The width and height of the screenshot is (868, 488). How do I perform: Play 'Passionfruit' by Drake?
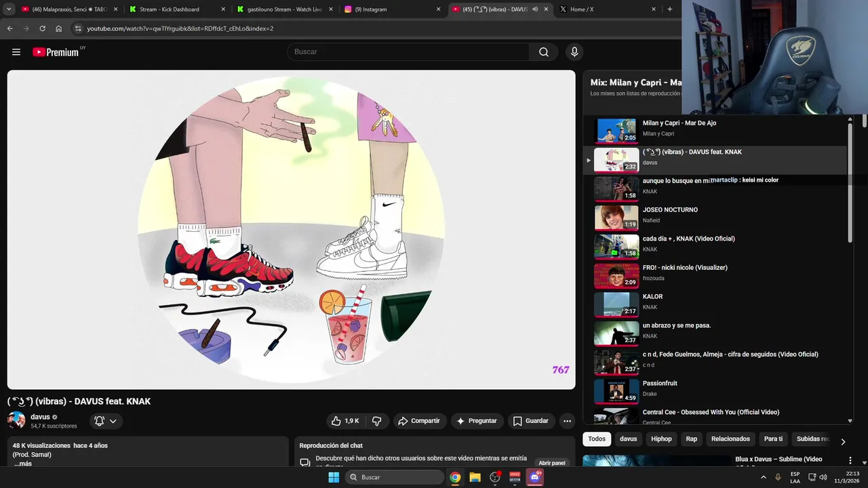tap(715, 392)
